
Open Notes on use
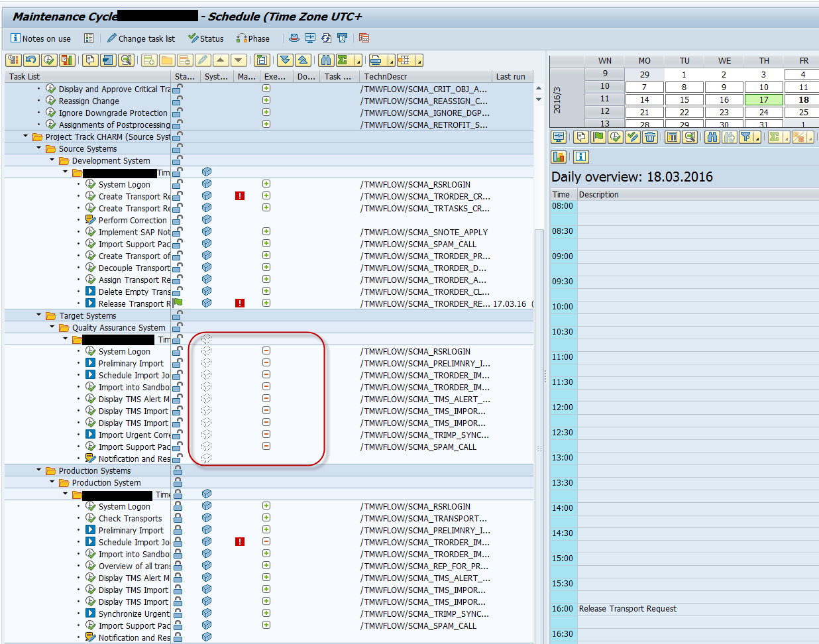(41, 38)
